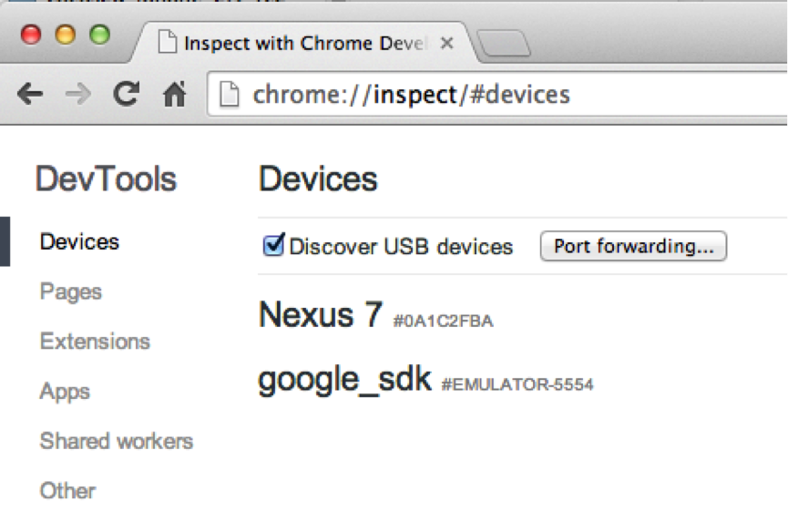Show the Apps section

(65, 392)
